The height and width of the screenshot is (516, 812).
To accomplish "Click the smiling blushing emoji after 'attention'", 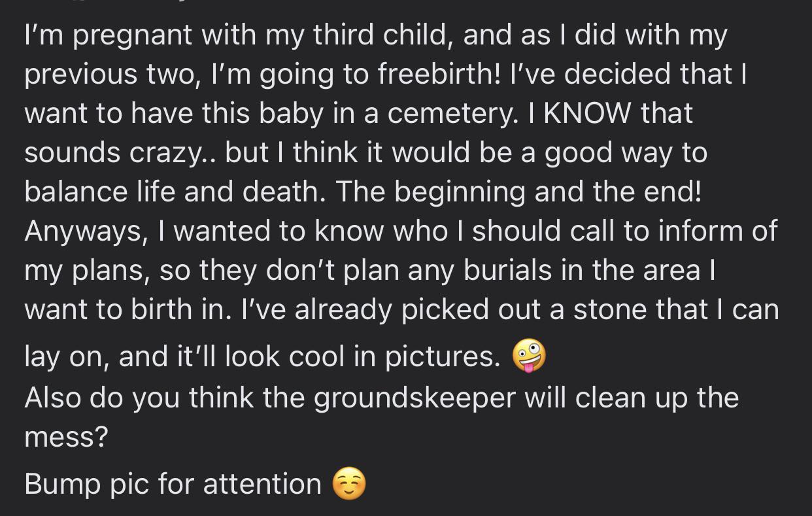I will point(349,485).
